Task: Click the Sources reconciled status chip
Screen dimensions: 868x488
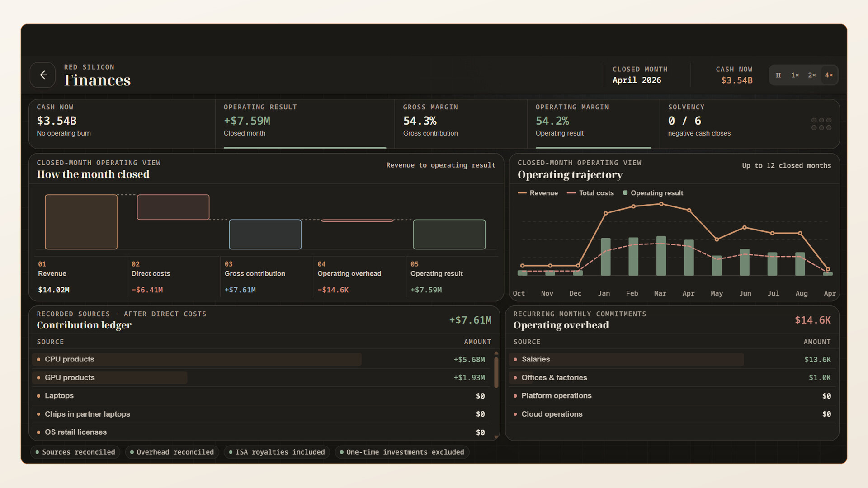Action: click(75, 452)
